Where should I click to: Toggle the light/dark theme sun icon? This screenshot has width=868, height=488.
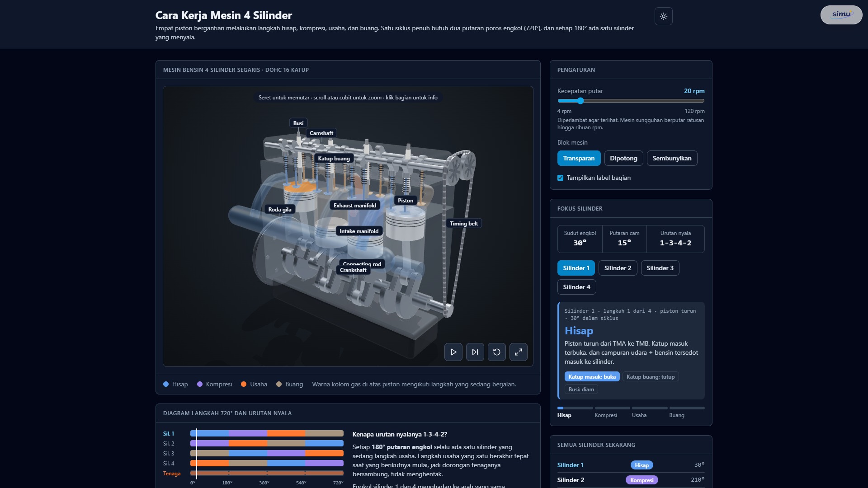[663, 16]
